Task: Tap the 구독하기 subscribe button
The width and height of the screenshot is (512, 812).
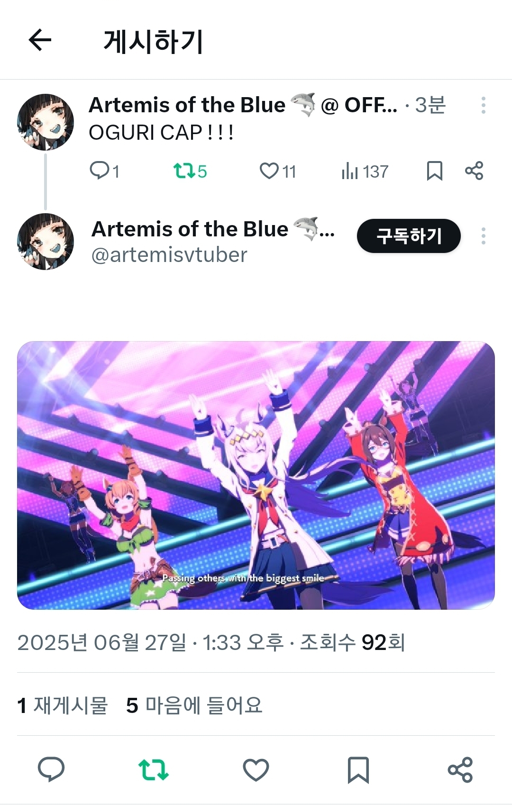Action: [409, 236]
